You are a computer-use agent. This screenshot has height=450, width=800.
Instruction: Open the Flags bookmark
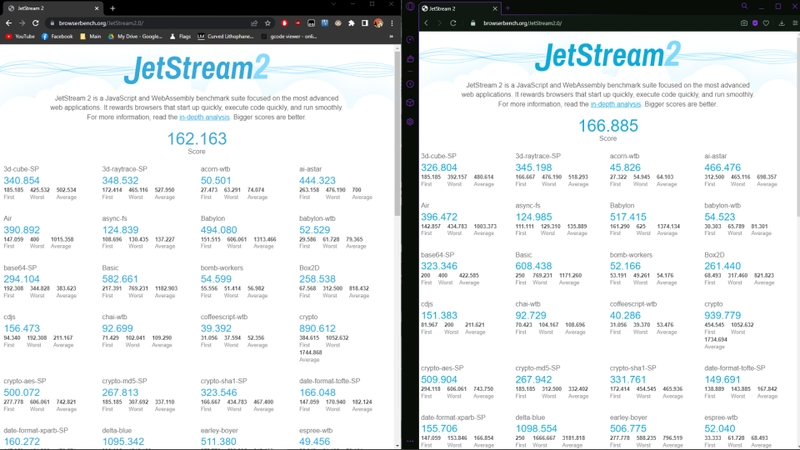click(x=180, y=37)
